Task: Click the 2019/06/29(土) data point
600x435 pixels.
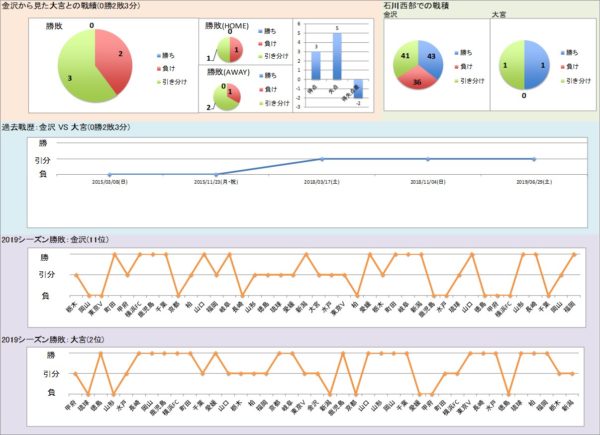Action: 535,159
